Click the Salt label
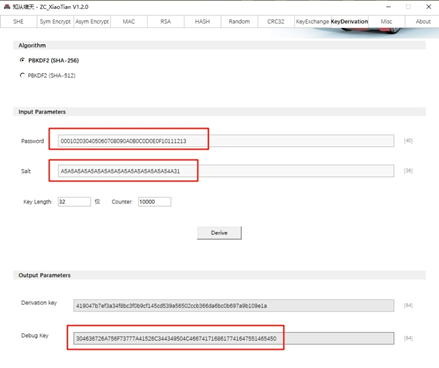 point(26,171)
